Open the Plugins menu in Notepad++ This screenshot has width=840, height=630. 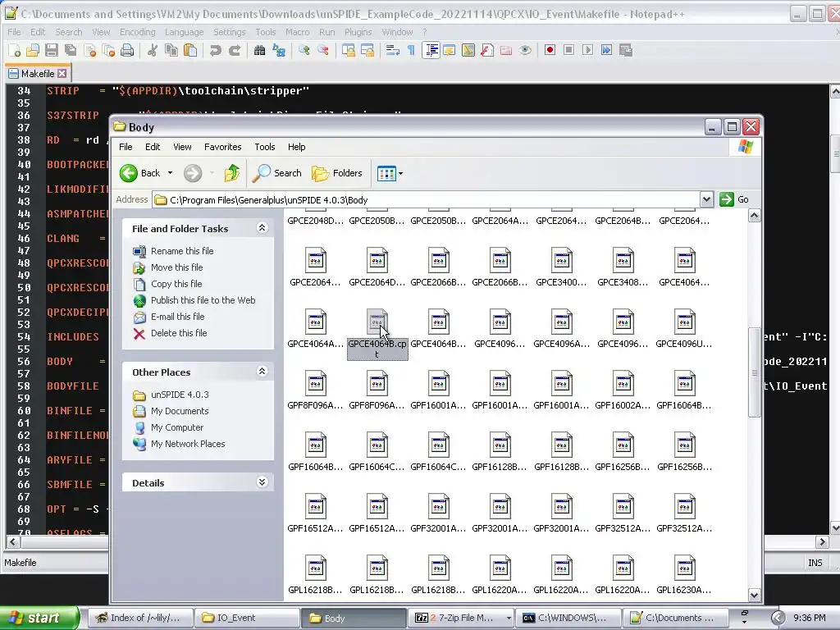(x=358, y=32)
